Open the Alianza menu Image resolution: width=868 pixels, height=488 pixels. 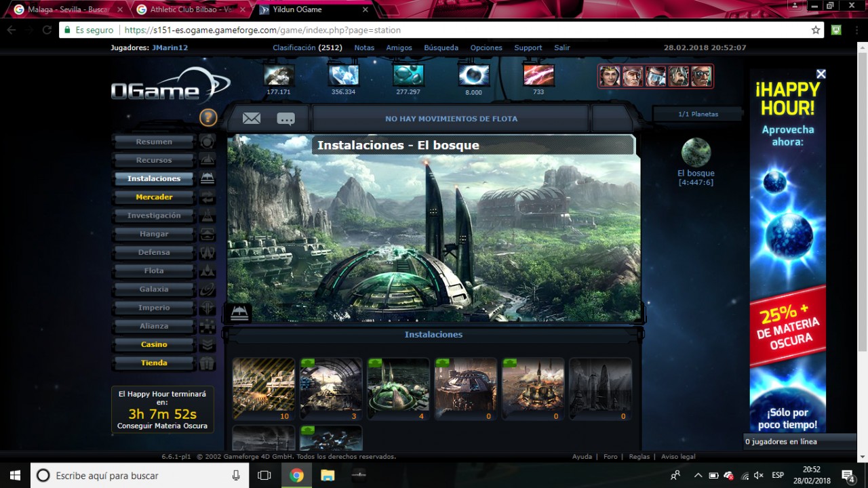click(x=154, y=326)
